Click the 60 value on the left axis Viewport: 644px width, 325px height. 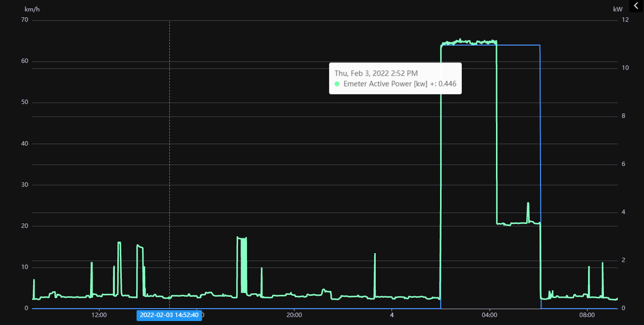point(25,61)
